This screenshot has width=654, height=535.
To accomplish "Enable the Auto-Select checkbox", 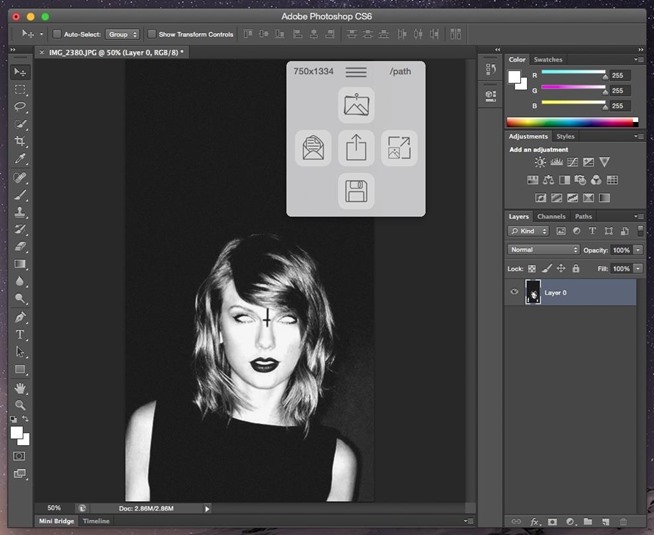I will click(57, 34).
